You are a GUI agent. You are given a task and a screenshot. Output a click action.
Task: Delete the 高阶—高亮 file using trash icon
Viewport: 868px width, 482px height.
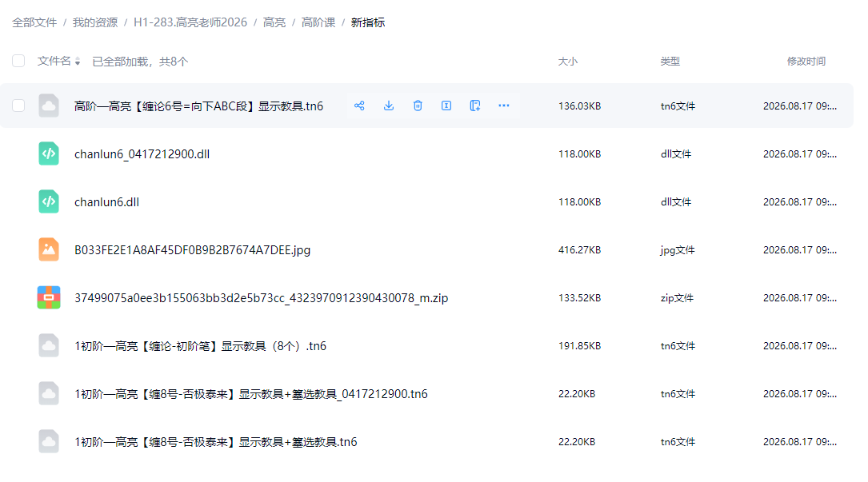[418, 106]
